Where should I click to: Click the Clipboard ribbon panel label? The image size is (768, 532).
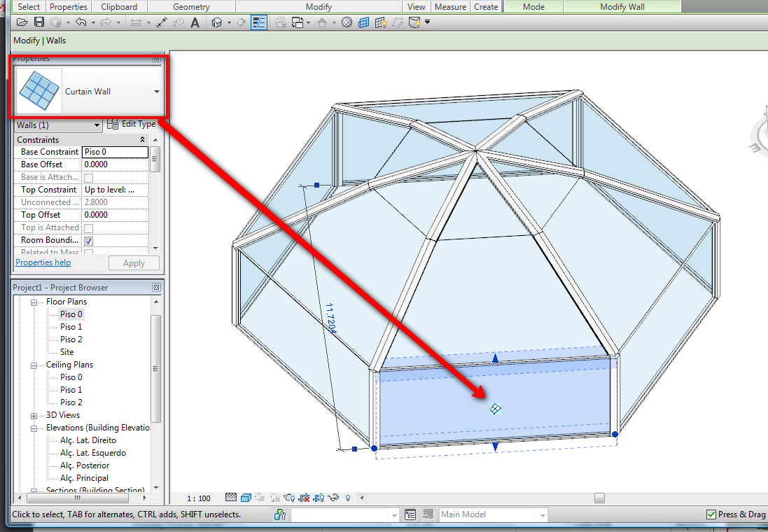(119, 7)
